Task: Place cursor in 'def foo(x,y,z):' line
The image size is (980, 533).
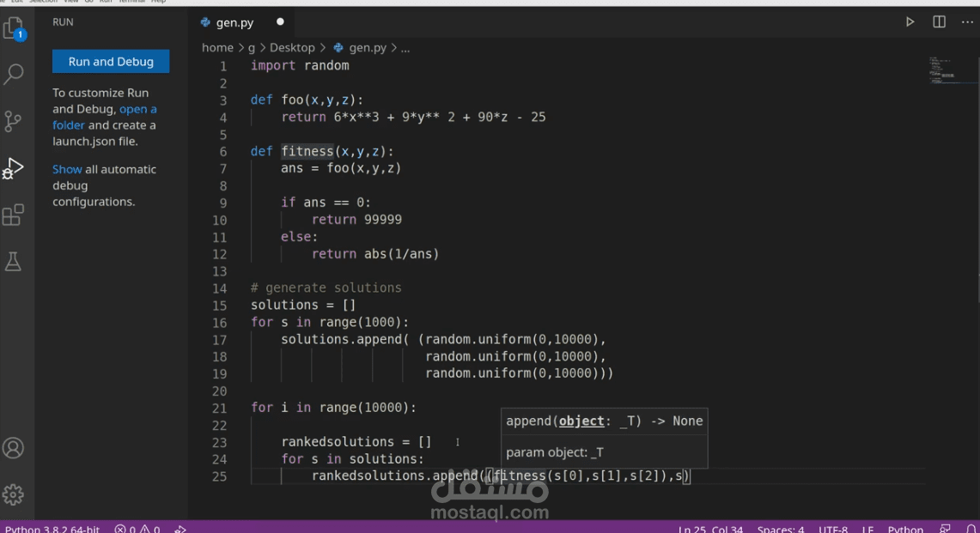Action: pyautogui.click(x=307, y=100)
